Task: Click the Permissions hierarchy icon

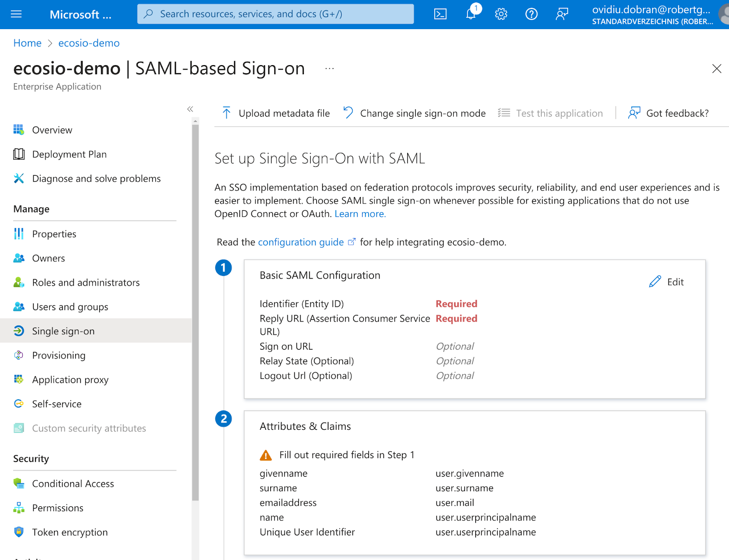Action: [x=19, y=508]
